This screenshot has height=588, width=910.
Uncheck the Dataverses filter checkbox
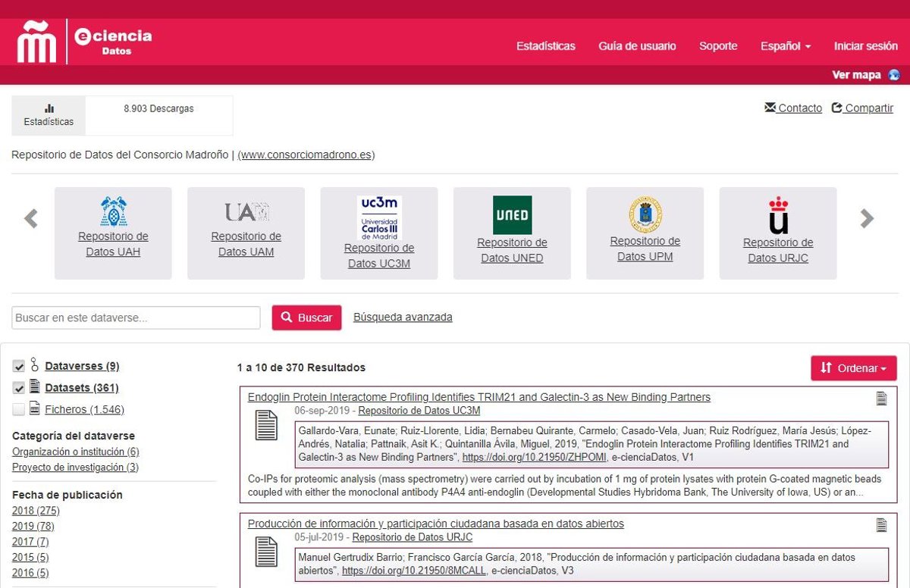(x=19, y=367)
